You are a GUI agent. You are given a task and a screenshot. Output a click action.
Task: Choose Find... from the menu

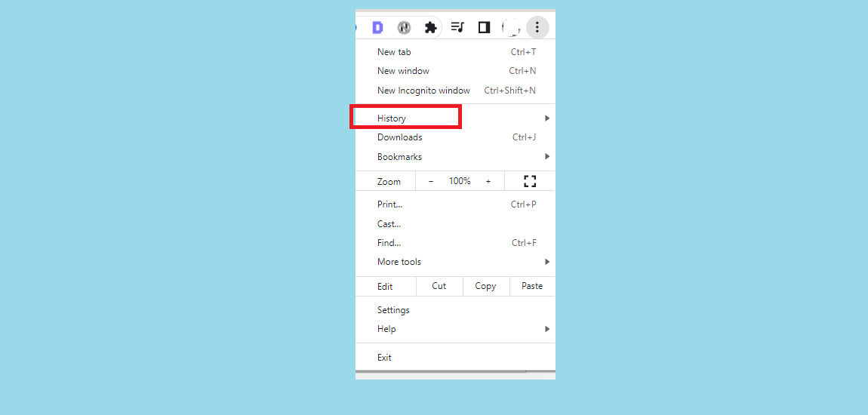point(455,242)
